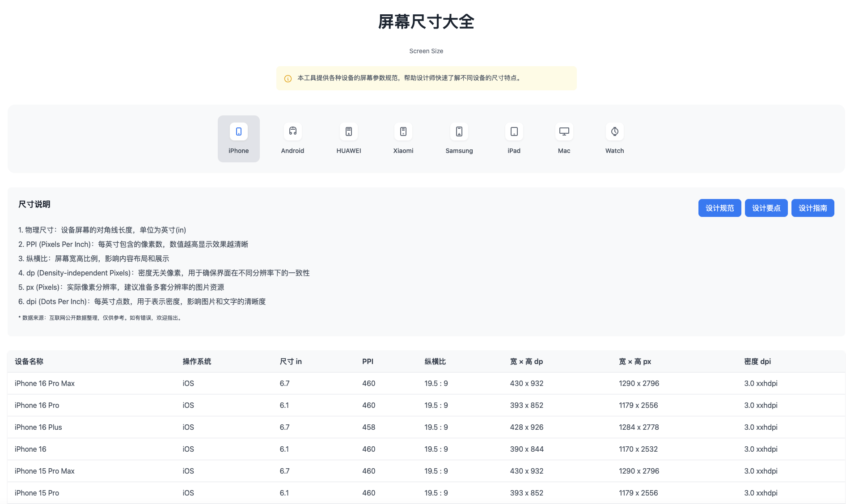Pick the Xiaomi device icon
The image size is (846, 504).
tap(403, 131)
